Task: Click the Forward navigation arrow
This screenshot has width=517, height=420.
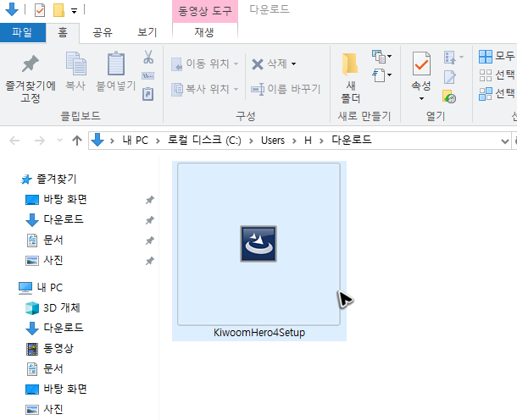Action: click(40, 141)
